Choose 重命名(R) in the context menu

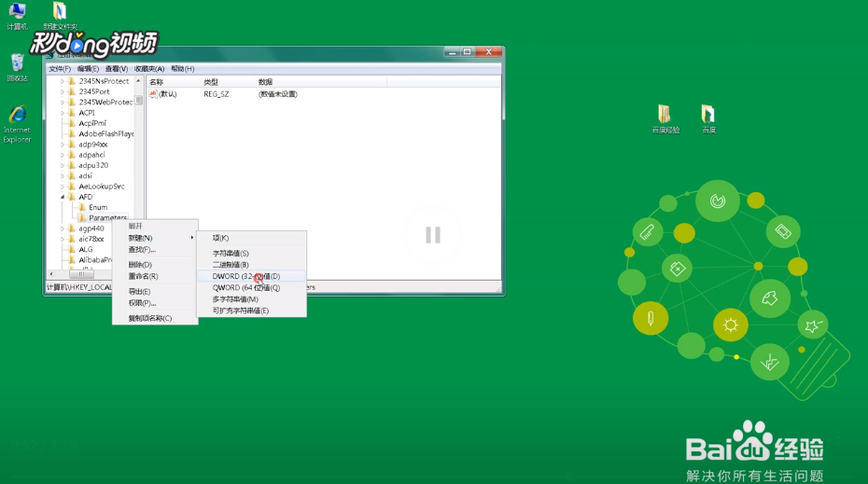(x=155, y=276)
